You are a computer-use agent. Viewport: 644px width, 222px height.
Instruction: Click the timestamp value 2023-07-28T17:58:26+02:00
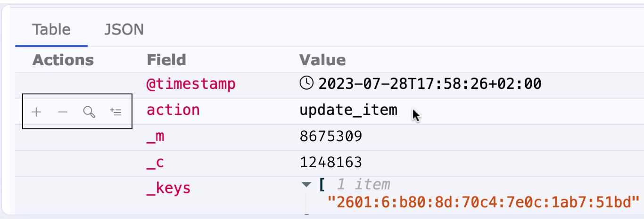point(430,84)
